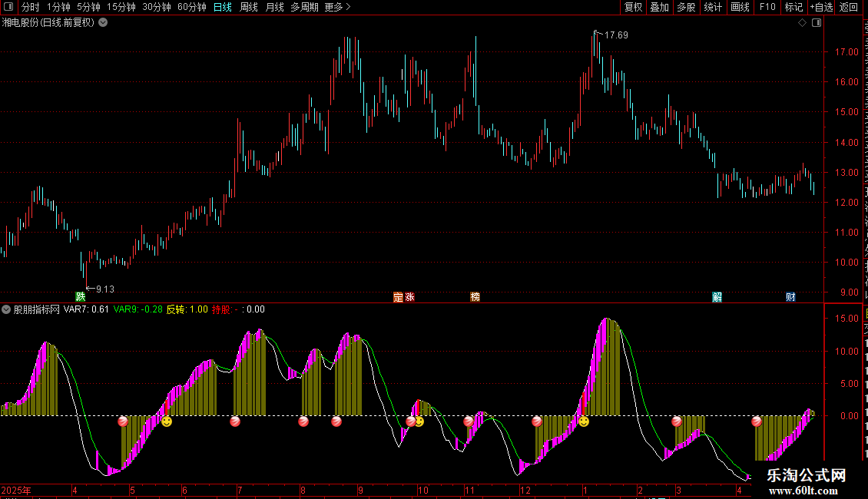
Task: Click the 17.69 high price label
Action: tap(616, 35)
